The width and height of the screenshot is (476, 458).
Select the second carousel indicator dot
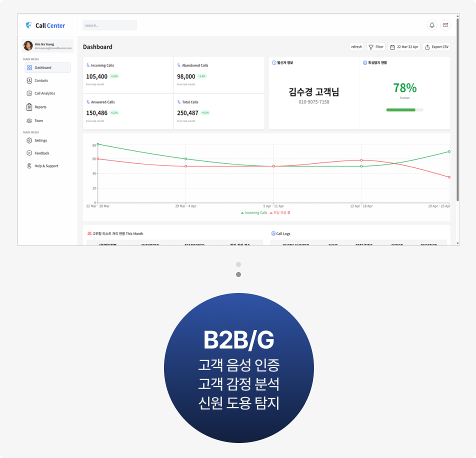click(x=238, y=274)
